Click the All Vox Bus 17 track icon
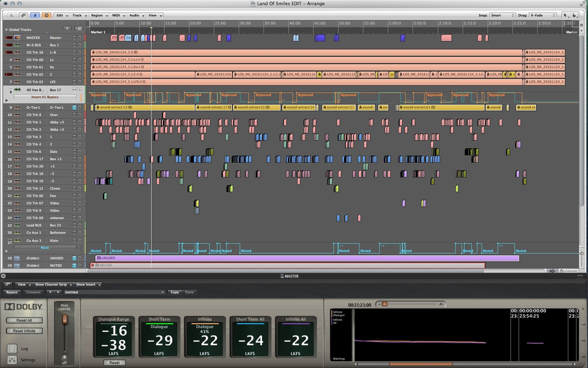The width and height of the screenshot is (588, 368). click(17, 90)
